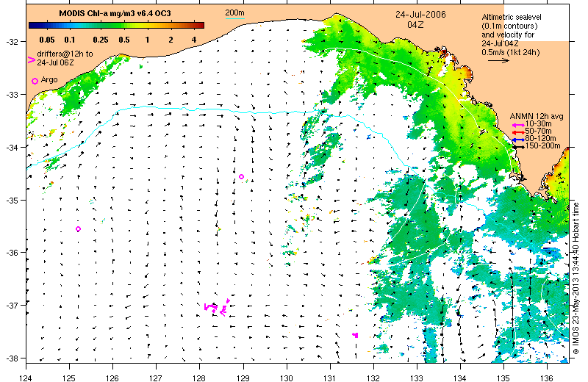This screenshot has height=382, width=588.
Task: Click the 'Argo' legend label
Action: coord(49,79)
